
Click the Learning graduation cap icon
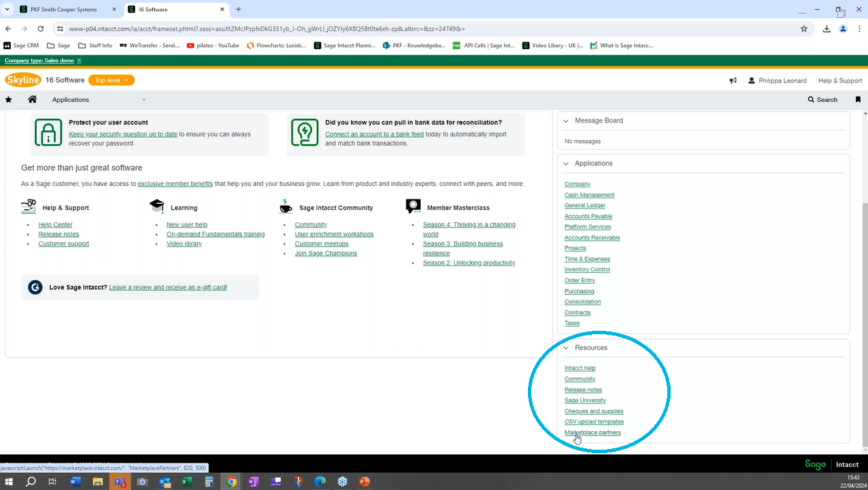(x=157, y=206)
